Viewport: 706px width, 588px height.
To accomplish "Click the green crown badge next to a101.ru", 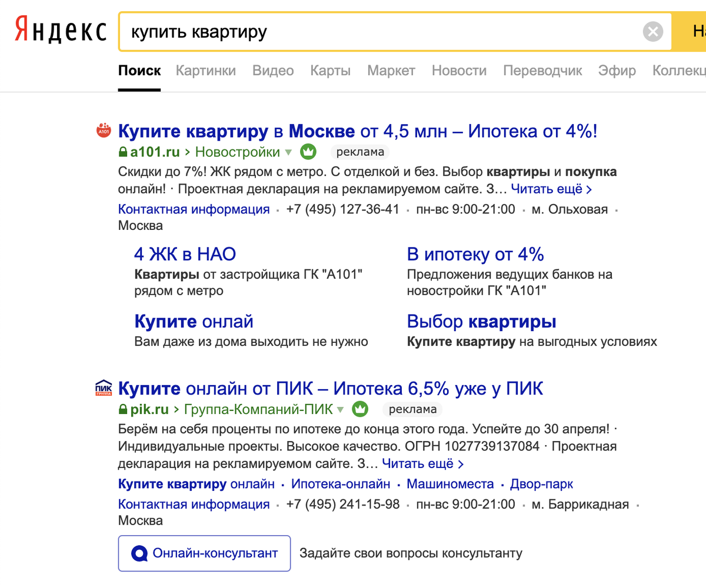I will point(308,152).
